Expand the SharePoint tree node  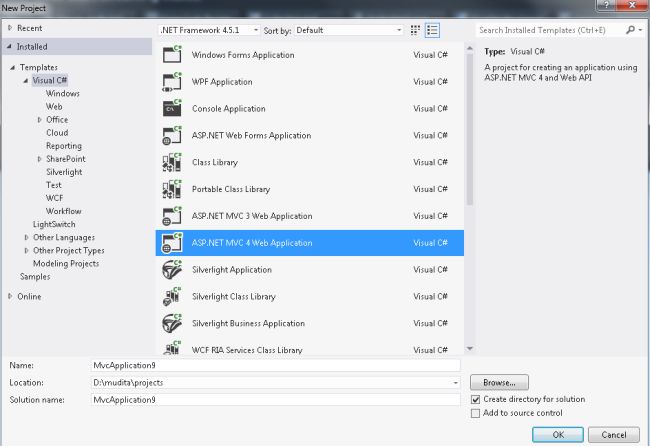click(x=39, y=159)
